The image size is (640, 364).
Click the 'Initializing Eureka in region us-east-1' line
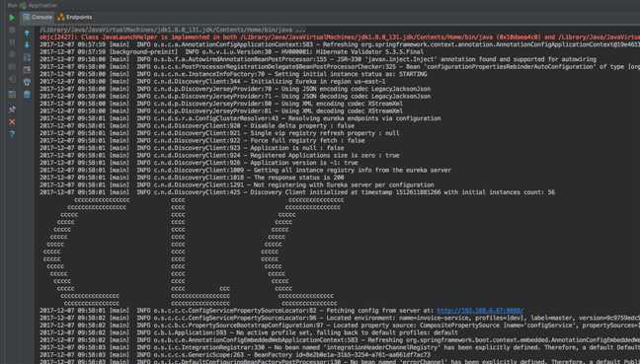click(212, 82)
